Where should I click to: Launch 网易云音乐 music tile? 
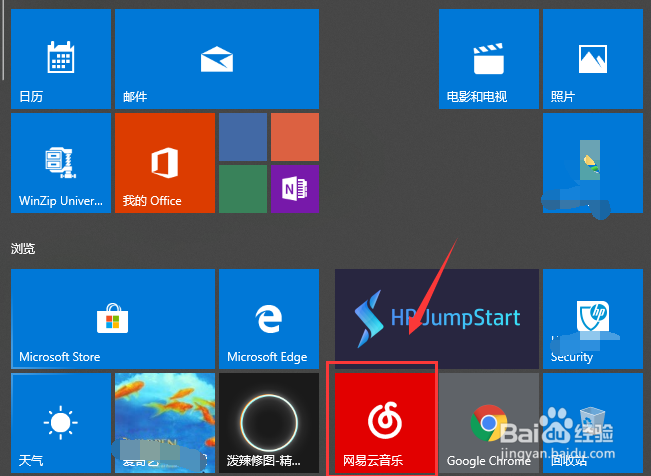tap(385, 423)
